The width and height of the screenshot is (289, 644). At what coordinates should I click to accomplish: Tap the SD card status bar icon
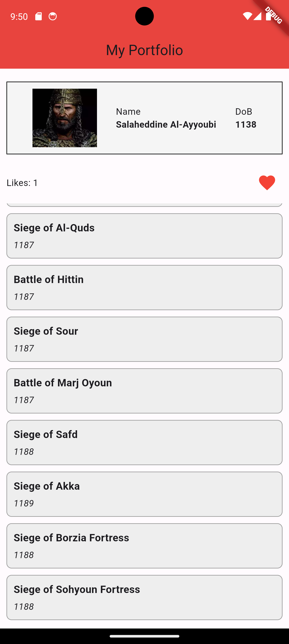[38, 17]
